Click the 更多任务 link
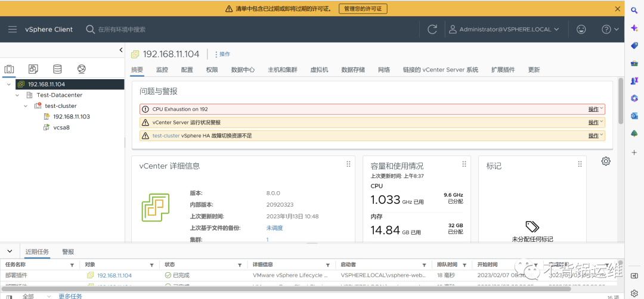Image resolution: width=644 pixels, height=299 pixels. click(x=70, y=296)
